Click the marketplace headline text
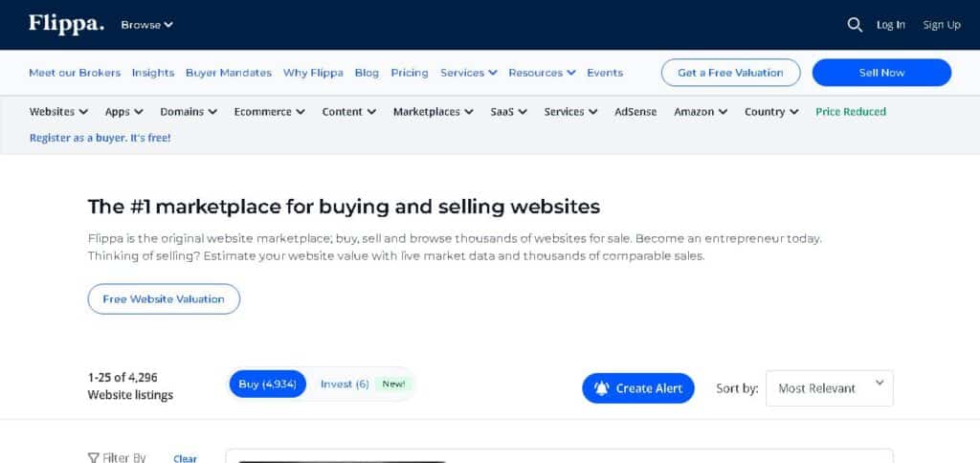This screenshot has width=980, height=463. 344,207
